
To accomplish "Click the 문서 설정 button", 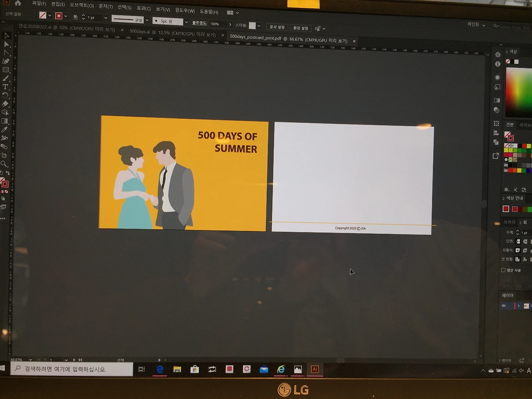I will point(277,27).
